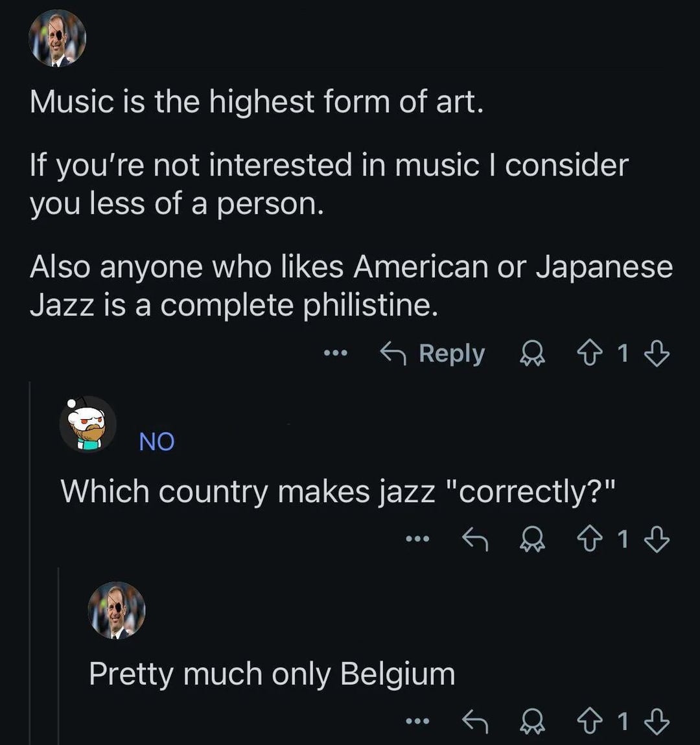Open more options for the jazz question reply
Image resolution: width=700 pixels, height=745 pixels.
pyautogui.click(x=417, y=538)
